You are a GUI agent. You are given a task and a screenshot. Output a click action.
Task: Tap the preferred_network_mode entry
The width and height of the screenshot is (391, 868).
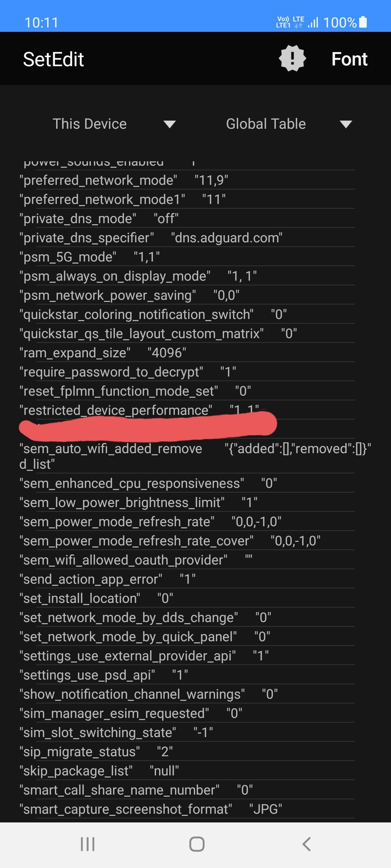tap(124, 180)
